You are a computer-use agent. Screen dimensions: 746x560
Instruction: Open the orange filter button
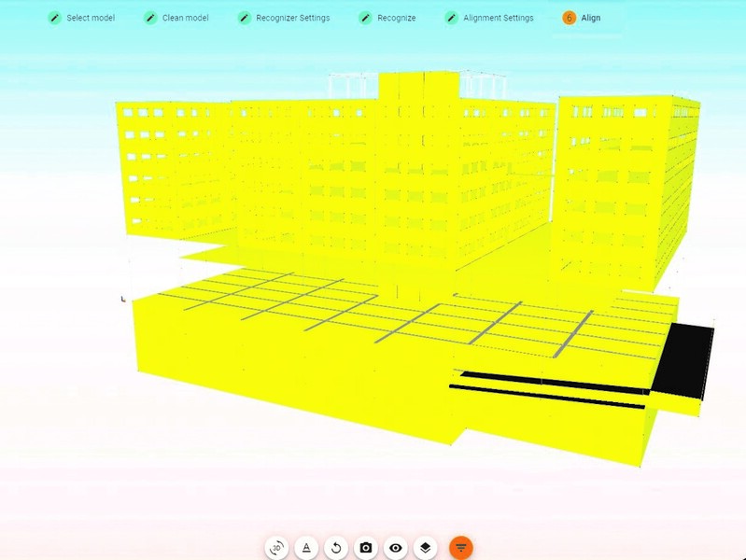[x=460, y=548]
